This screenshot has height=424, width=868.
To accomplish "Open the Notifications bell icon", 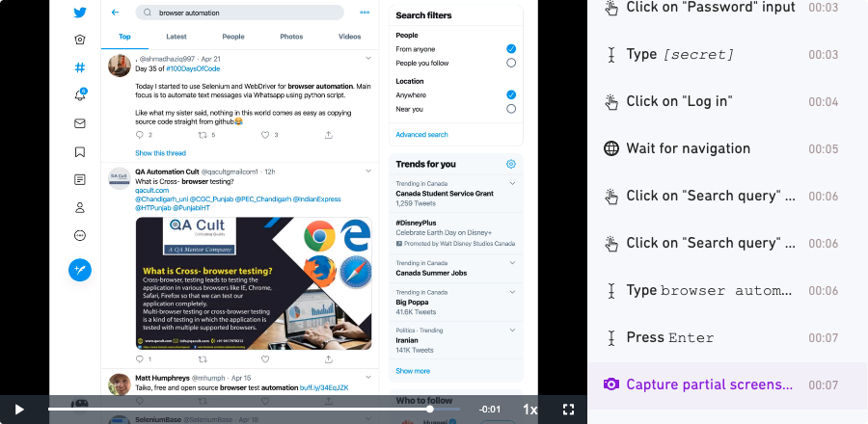I will [x=80, y=95].
